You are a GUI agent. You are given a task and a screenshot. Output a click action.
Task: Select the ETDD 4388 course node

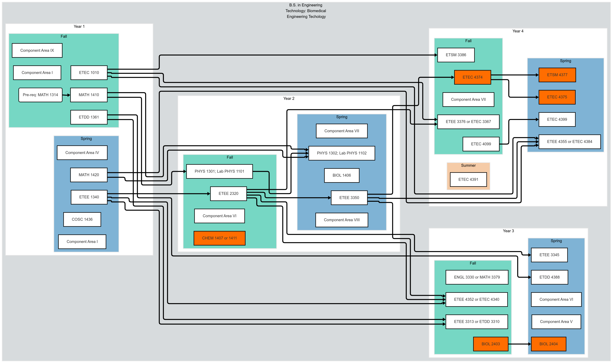549,277
